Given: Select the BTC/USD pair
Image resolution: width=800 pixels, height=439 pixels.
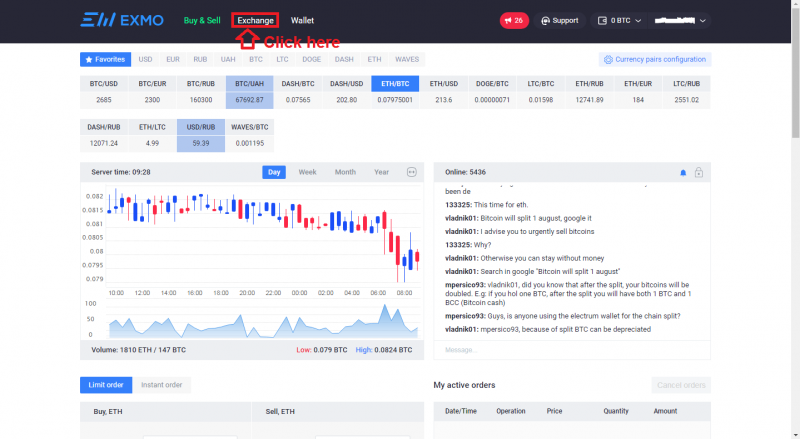Looking at the screenshot, I should 104,92.
